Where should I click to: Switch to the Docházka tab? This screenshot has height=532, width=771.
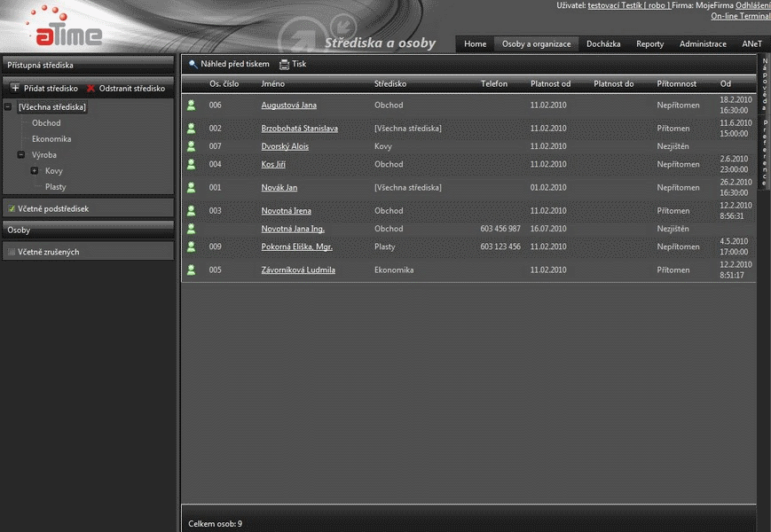[603, 43]
